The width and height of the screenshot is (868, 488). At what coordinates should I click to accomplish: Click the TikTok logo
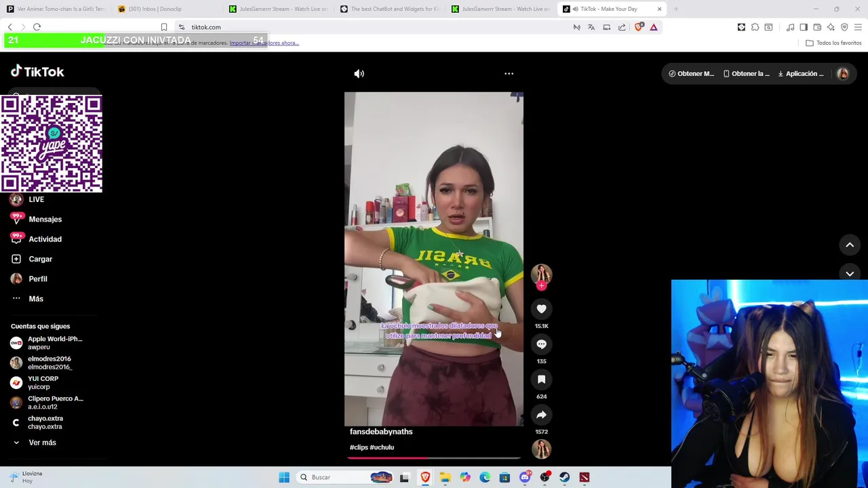[37, 72]
